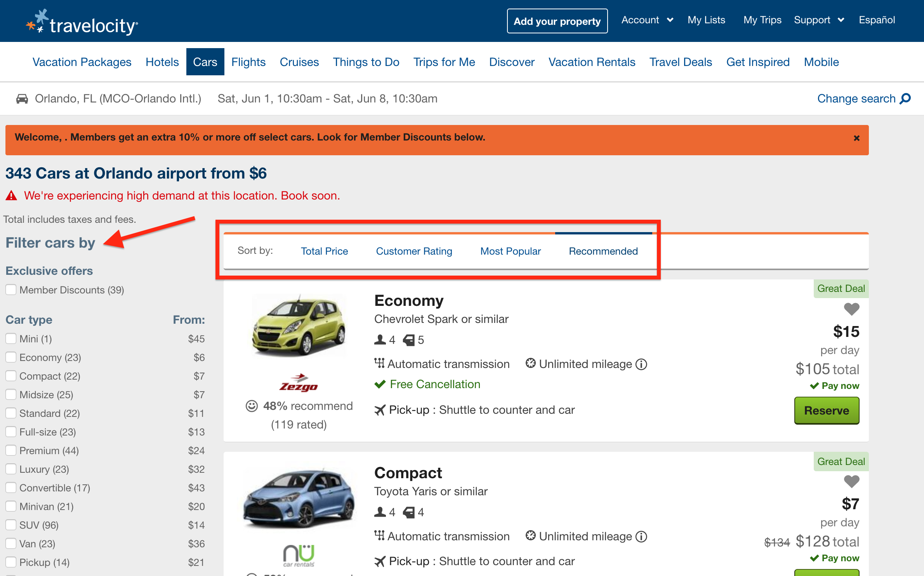Click the '$105 total' price text
The height and width of the screenshot is (576, 924).
pos(827,369)
